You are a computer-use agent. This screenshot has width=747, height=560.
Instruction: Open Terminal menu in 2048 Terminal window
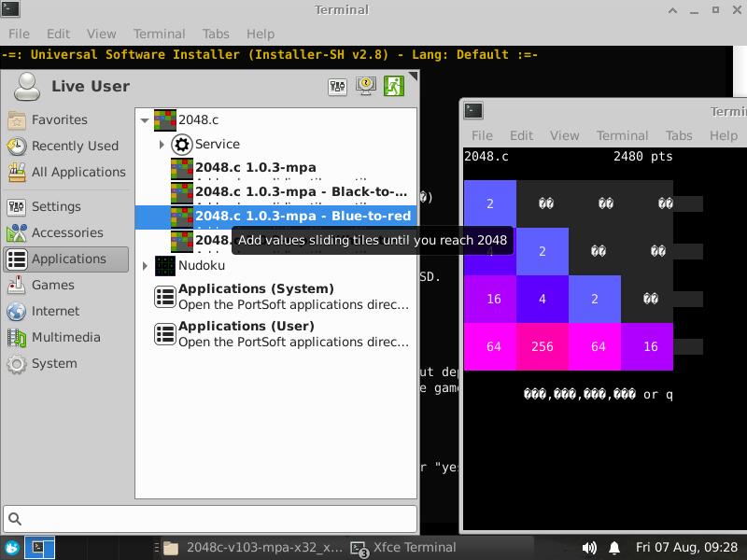pos(622,135)
